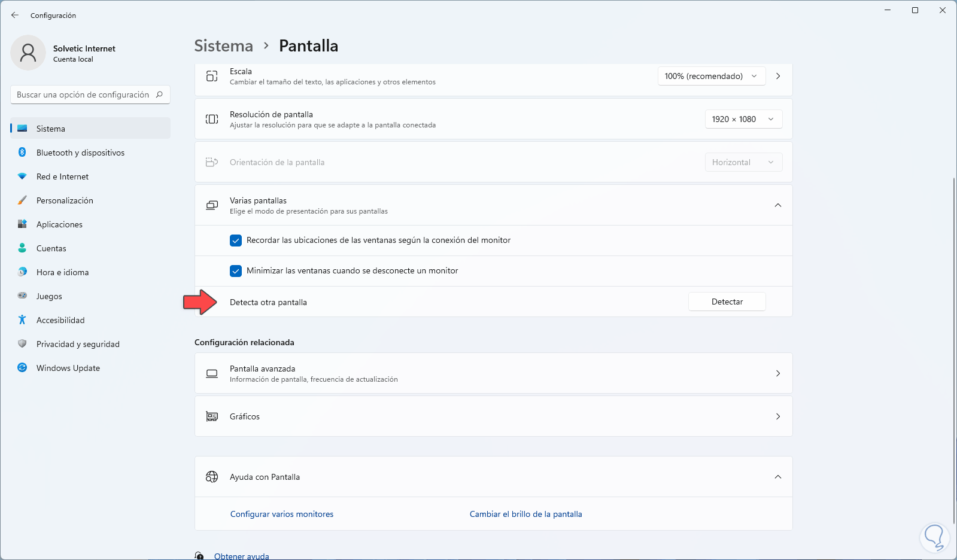This screenshot has width=957, height=560.
Task: Uncheck Recordar las ubicaciones de las ventanas
Action: click(x=236, y=241)
